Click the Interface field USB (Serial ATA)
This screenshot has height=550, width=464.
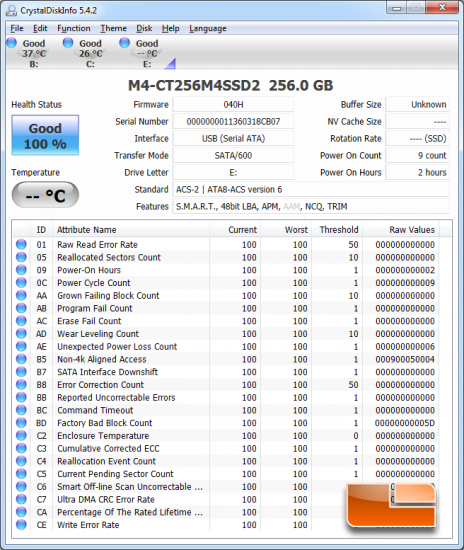point(233,139)
